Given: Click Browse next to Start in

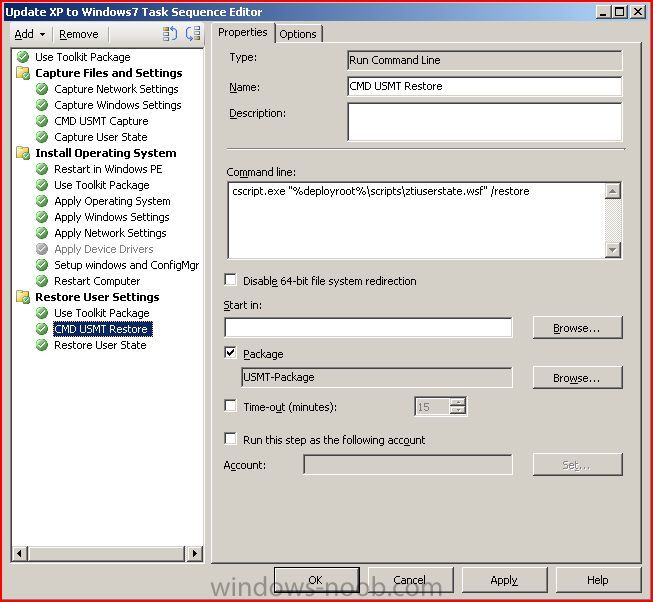Looking at the screenshot, I should click(x=577, y=328).
